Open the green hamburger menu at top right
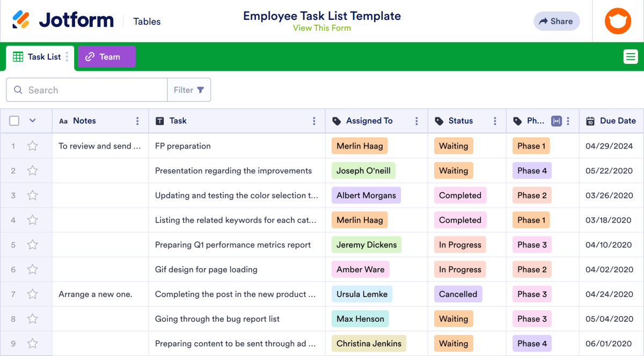 coord(631,56)
